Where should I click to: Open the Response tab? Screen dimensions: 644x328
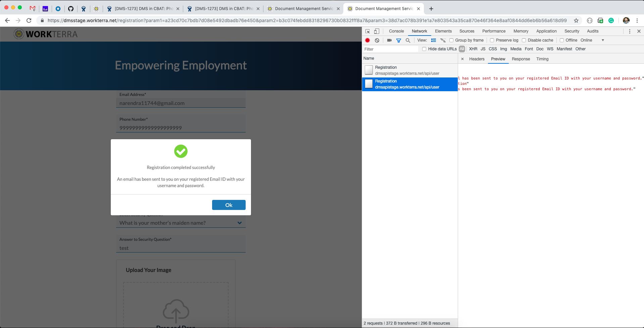[x=521, y=59]
